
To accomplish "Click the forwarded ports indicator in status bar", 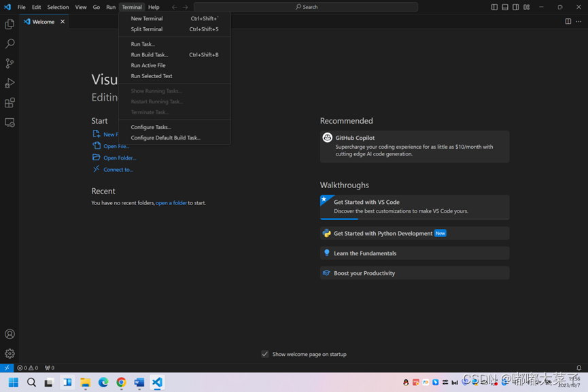I will [x=50, y=368].
